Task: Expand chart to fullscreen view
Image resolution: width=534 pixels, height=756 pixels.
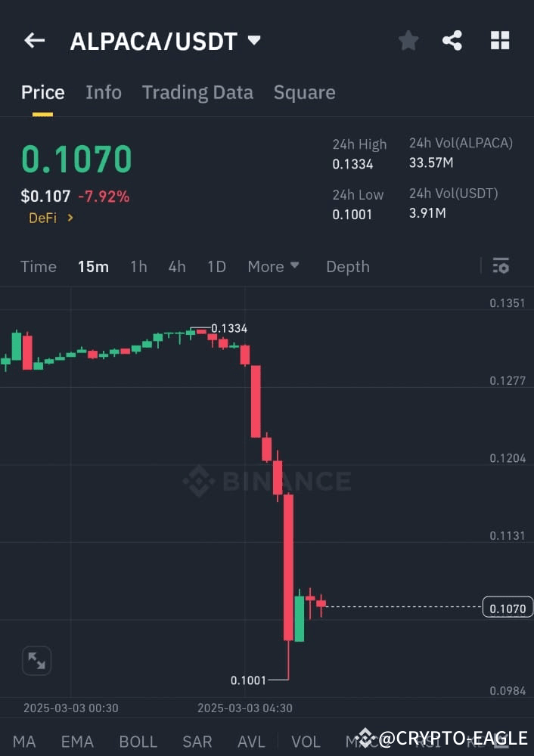Action: pos(36,660)
